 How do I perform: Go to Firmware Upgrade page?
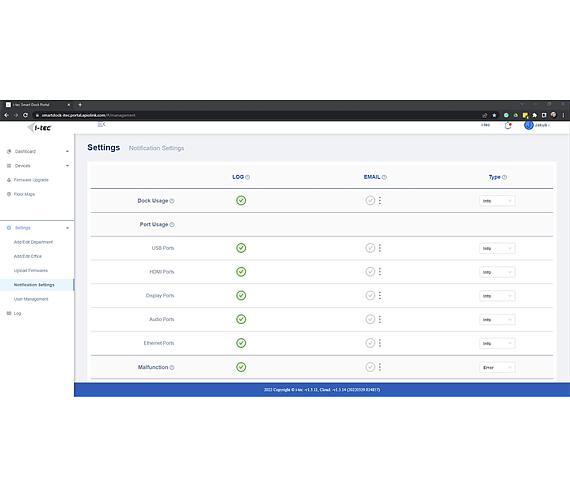[31, 180]
